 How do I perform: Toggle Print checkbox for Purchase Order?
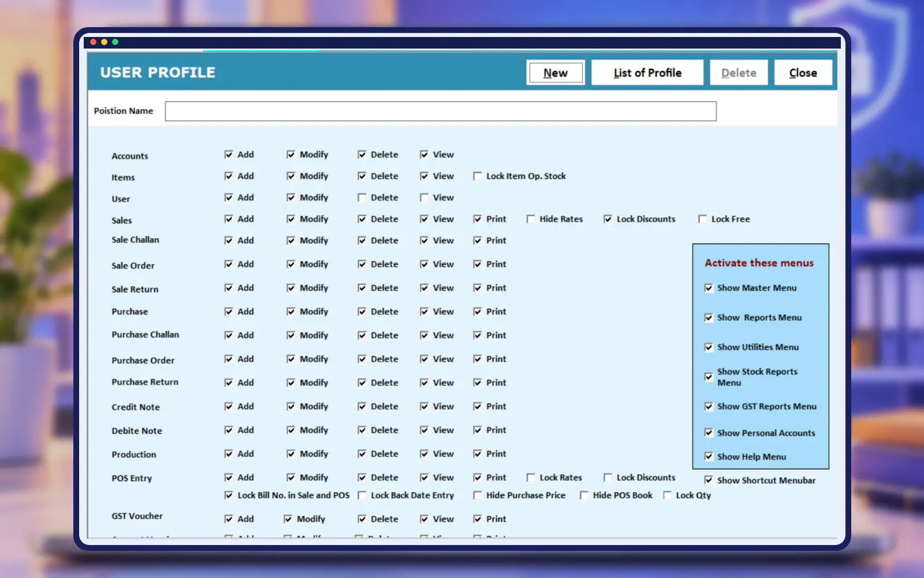tap(478, 359)
